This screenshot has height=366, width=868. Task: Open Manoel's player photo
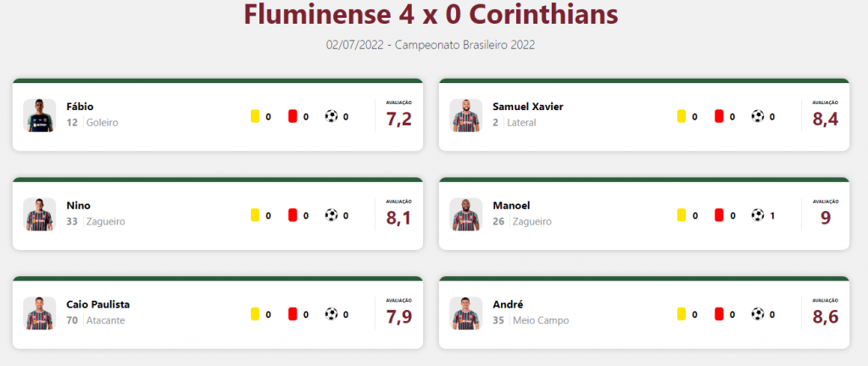[x=465, y=214]
